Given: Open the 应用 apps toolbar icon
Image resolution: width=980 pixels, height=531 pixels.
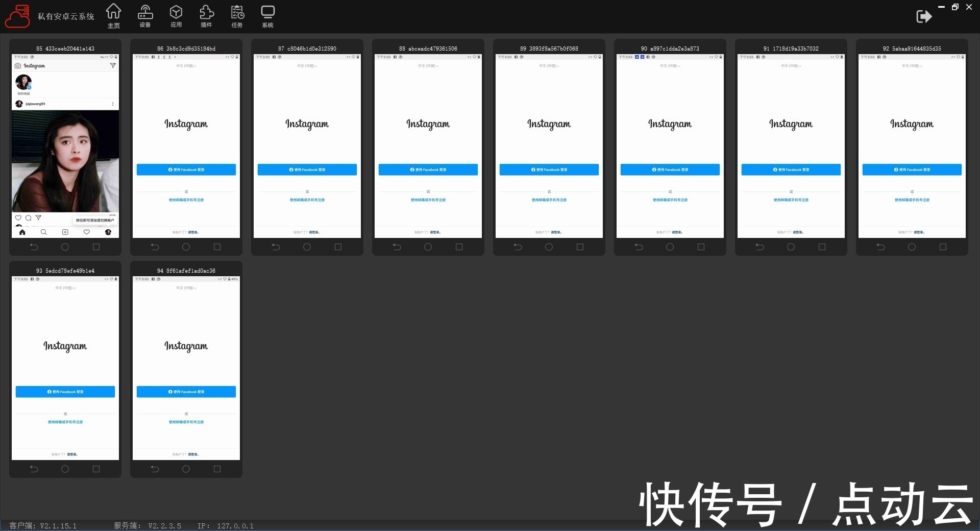Looking at the screenshot, I should (176, 16).
